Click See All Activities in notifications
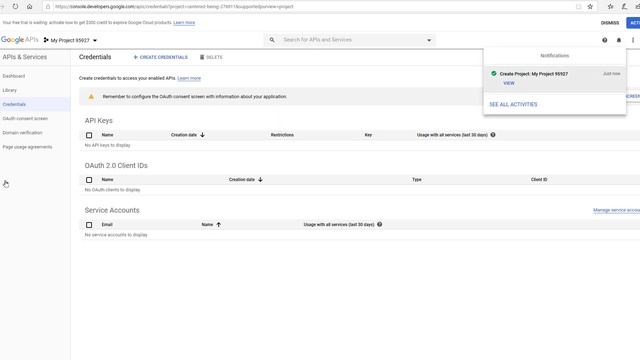640x360 pixels. pyautogui.click(x=513, y=104)
